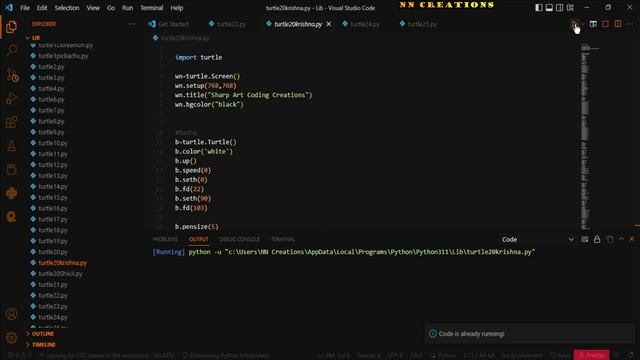Switch to the DEBUG CONSOLE tab
Screen dimensions: 640x360
[239, 239]
